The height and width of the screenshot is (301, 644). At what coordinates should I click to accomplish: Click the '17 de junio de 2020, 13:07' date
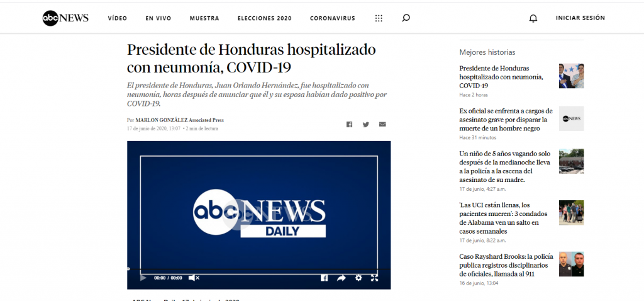point(153,128)
